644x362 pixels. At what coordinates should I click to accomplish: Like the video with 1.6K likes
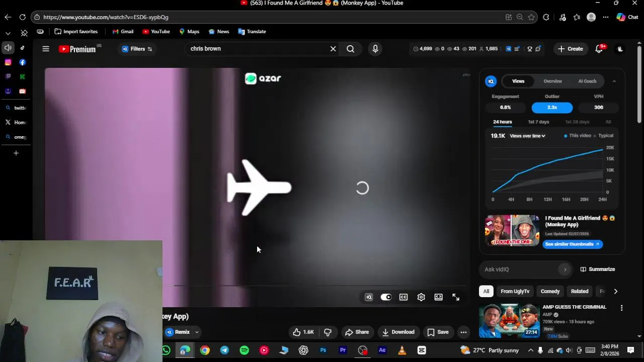coord(303,332)
